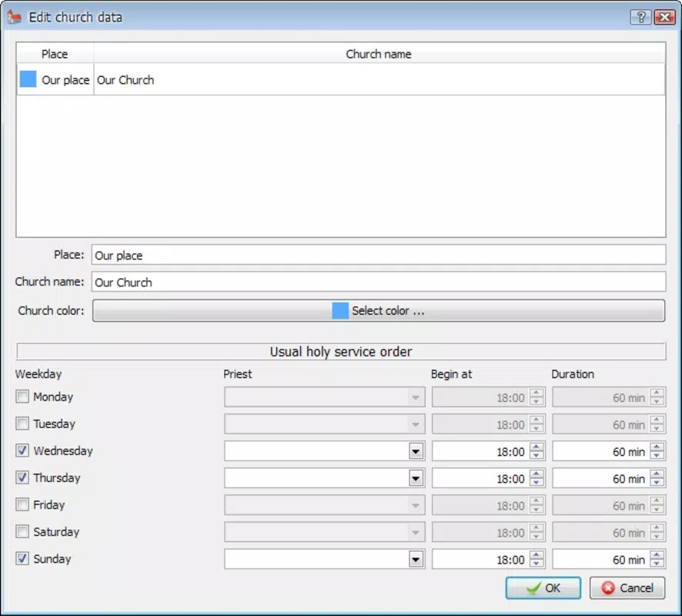Open Wednesday priest dropdown
Viewport: 682px width, 616px height.
click(416, 451)
